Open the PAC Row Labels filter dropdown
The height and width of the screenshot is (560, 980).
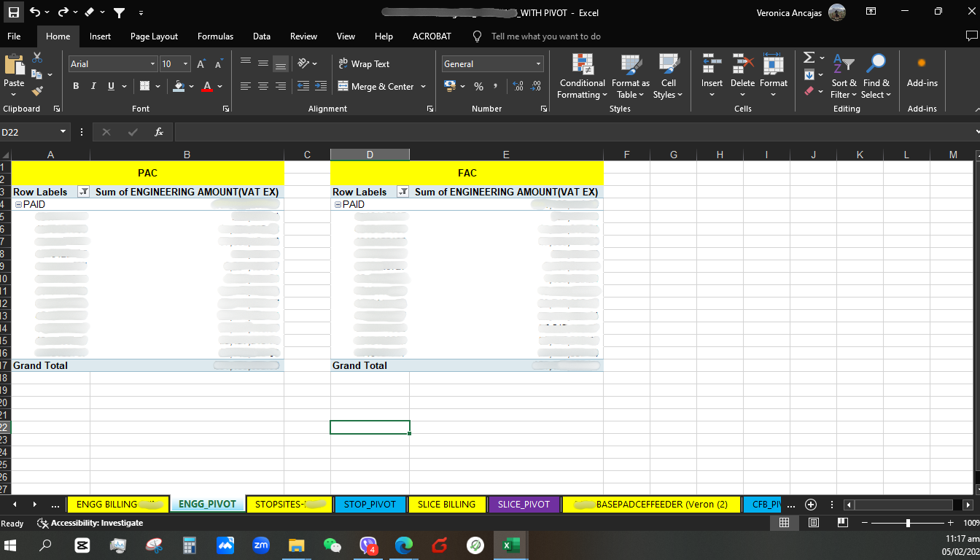(x=83, y=192)
